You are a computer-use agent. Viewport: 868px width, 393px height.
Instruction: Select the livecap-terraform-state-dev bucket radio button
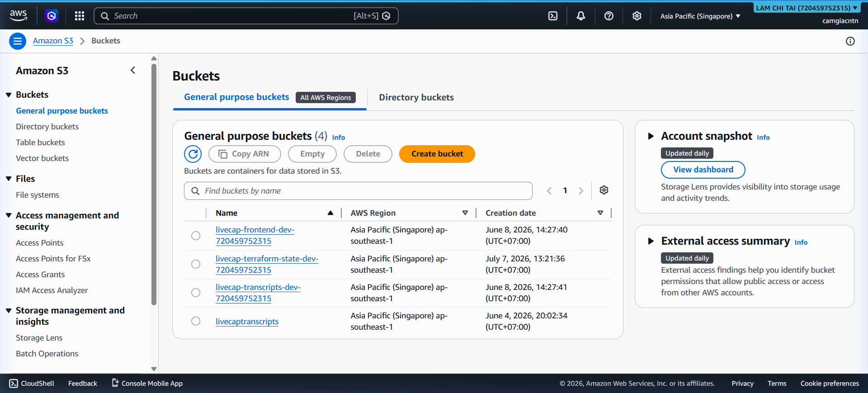[196, 264]
